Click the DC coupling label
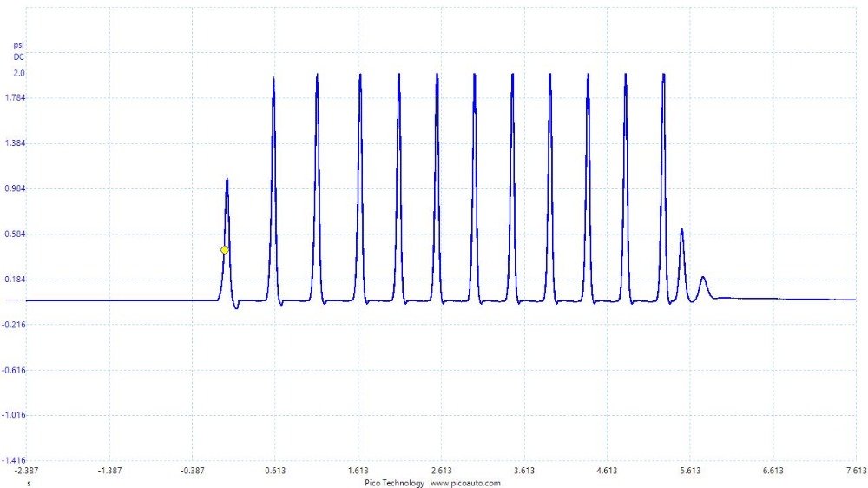Viewport: 868px width, 488px height. click(x=18, y=56)
